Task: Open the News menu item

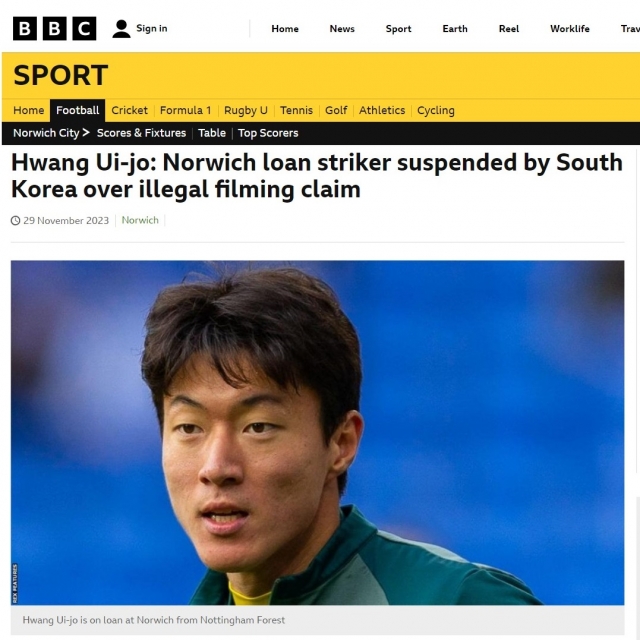Action: (342, 29)
